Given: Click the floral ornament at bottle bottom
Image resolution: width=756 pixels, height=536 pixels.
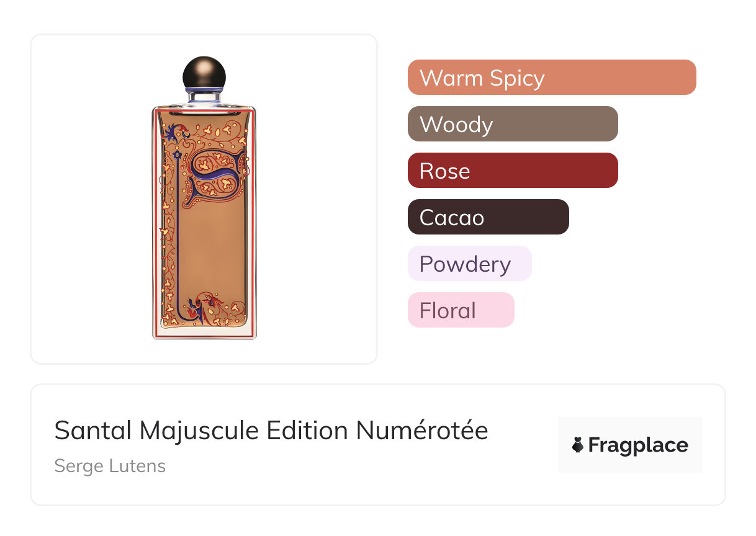Looking at the screenshot, I should click(210, 308).
